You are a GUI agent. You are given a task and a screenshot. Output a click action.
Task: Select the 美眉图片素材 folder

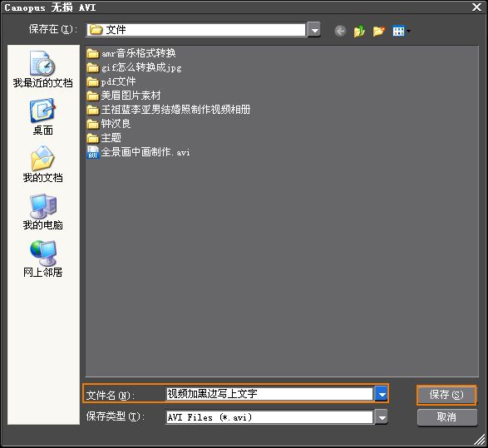pos(124,96)
